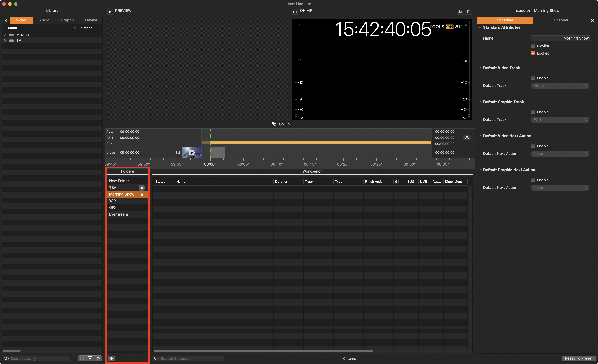This screenshot has width=598, height=364.
Task: Click the Preview panel play-next icon
Action: pos(110,12)
